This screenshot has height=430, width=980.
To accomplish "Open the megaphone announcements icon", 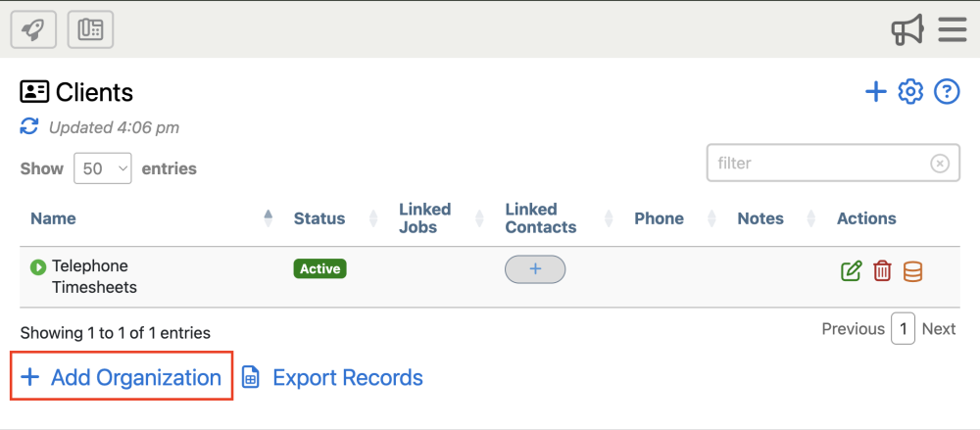I will coord(907,29).
